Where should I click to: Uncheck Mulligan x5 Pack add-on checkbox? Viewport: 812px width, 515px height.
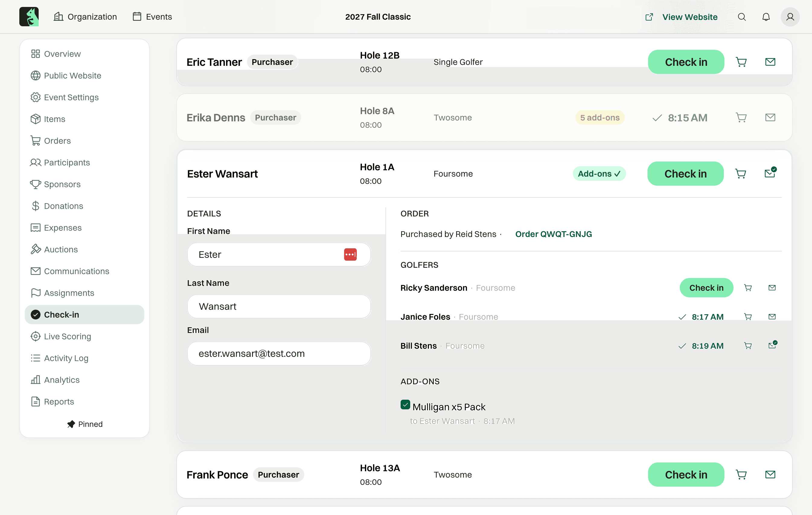pos(405,405)
